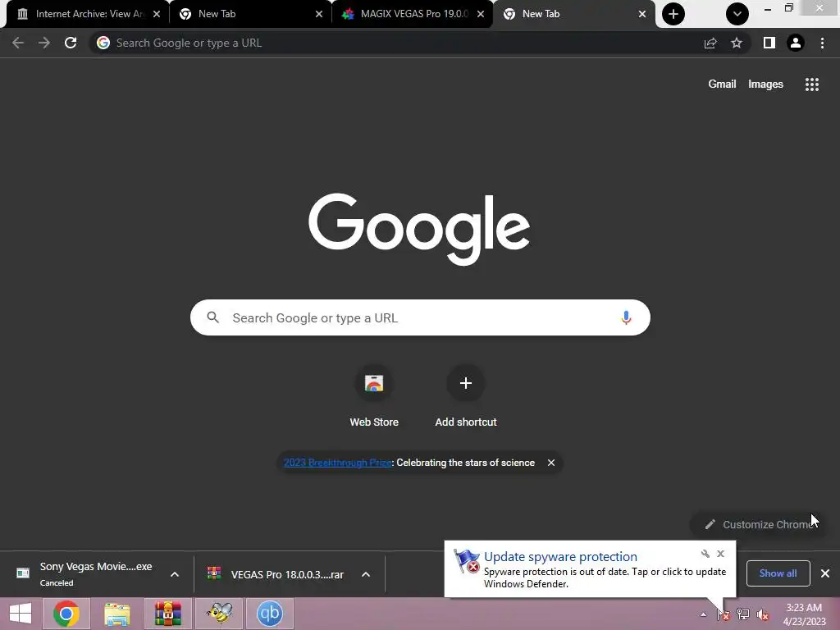Reload the current page

pyautogui.click(x=71, y=43)
